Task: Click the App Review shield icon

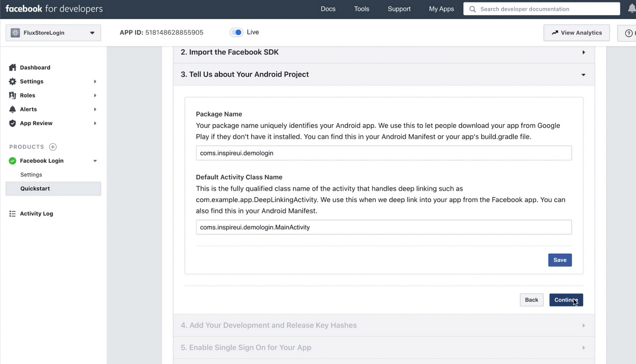Action: 13,123
